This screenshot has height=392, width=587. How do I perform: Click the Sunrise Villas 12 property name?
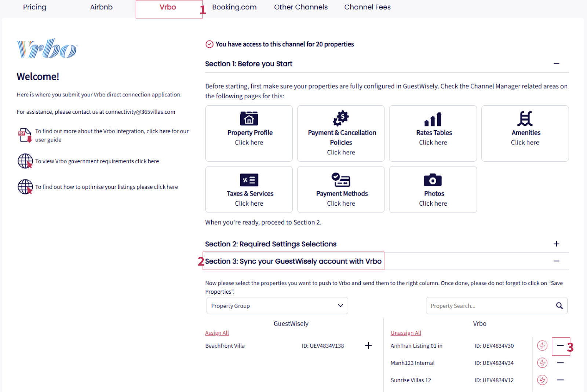coord(411,380)
